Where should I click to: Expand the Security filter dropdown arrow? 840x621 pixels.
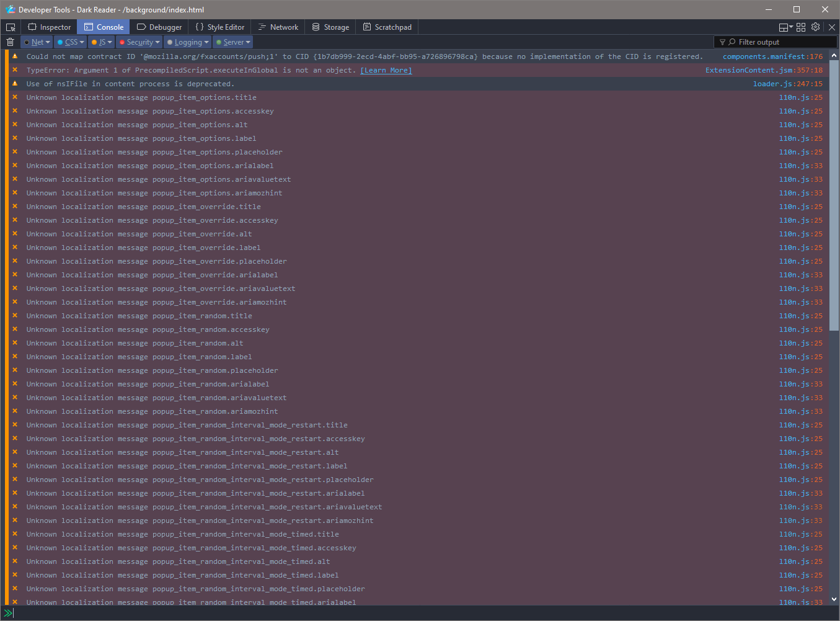pos(157,42)
